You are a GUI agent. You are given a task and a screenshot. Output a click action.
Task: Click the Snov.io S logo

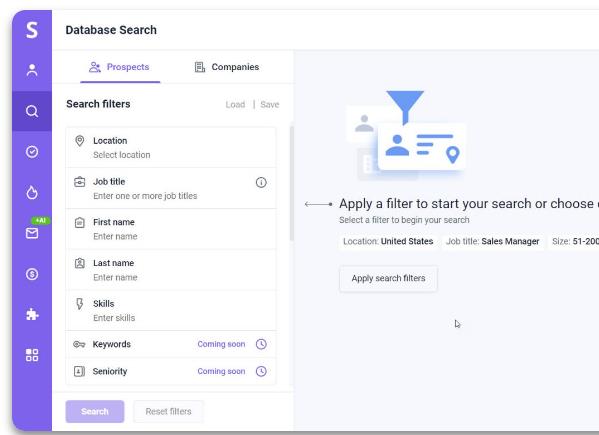coord(32,30)
